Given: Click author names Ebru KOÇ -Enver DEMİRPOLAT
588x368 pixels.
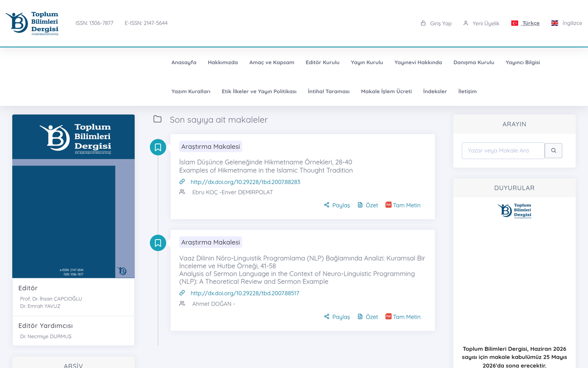Looking at the screenshot, I should click(232, 192).
